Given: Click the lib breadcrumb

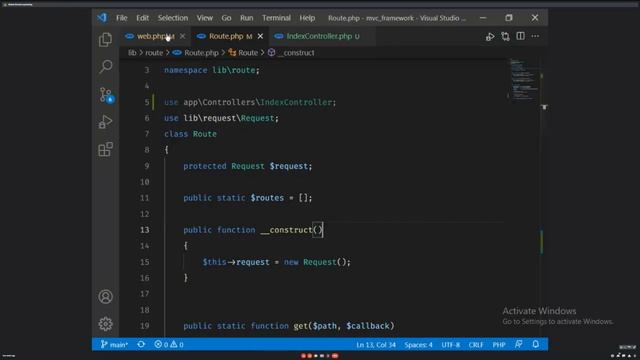Looking at the screenshot, I should (x=132, y=53).
